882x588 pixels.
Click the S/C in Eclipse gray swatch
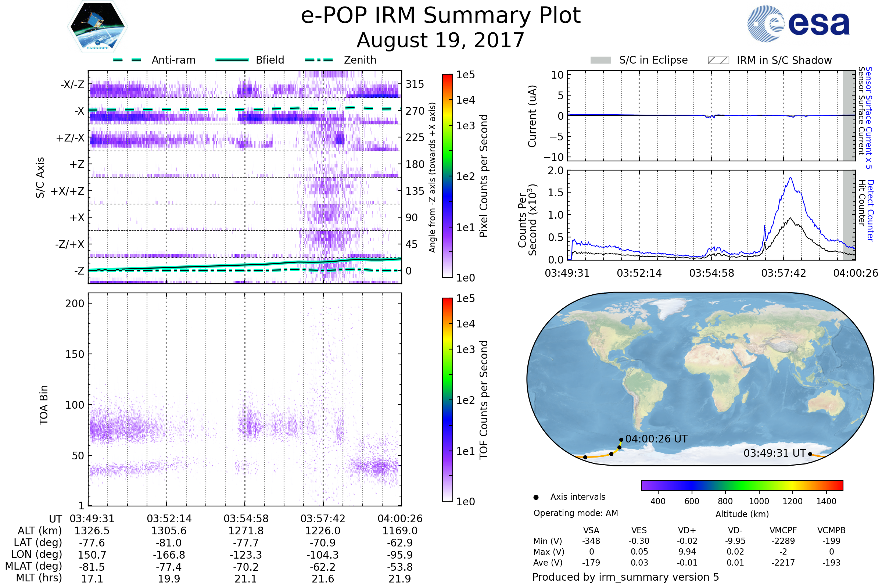click(600, 60)
